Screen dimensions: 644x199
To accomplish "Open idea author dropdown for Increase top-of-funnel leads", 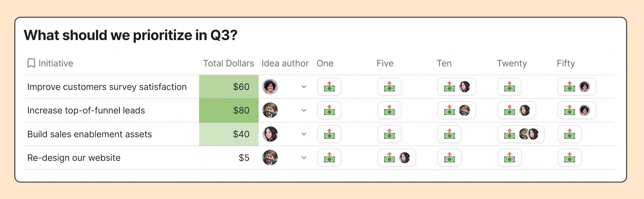I will [304, 110].
